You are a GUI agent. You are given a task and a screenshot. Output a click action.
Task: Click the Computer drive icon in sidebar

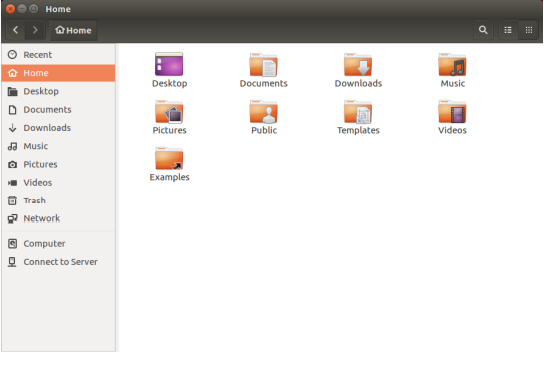pos(12,244)
